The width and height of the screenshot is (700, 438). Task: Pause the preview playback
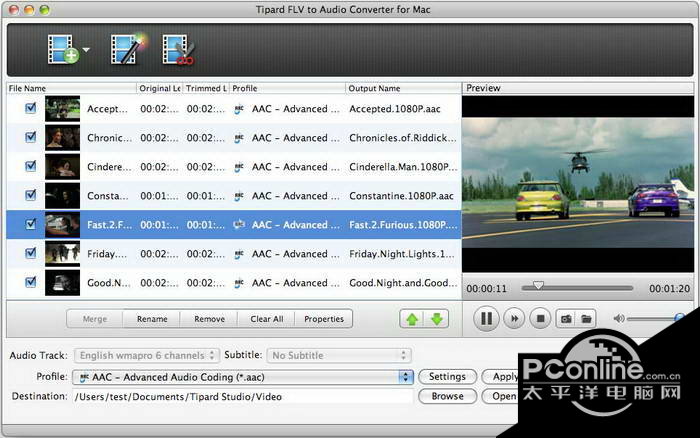[486, 319]
